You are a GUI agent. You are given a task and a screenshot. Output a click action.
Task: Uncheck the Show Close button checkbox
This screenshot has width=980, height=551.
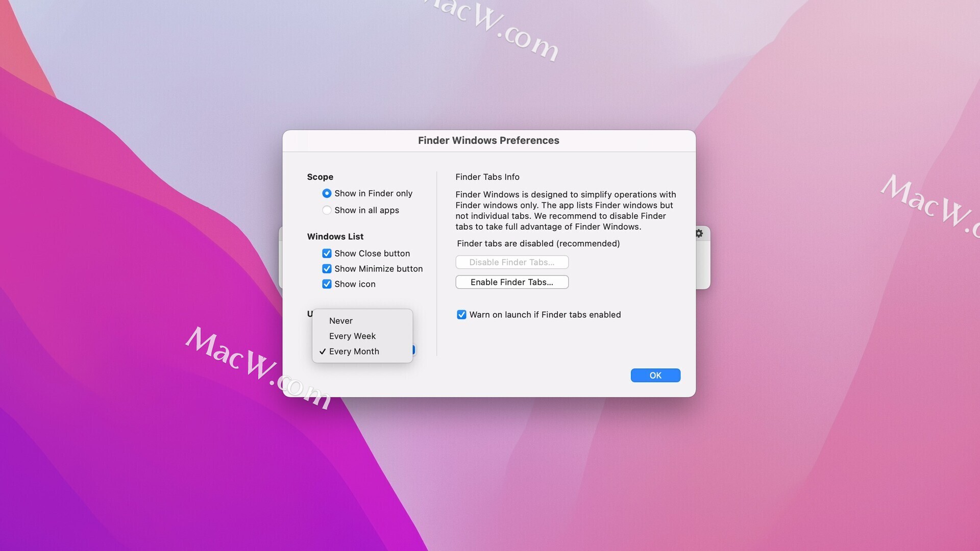[327, 254]
